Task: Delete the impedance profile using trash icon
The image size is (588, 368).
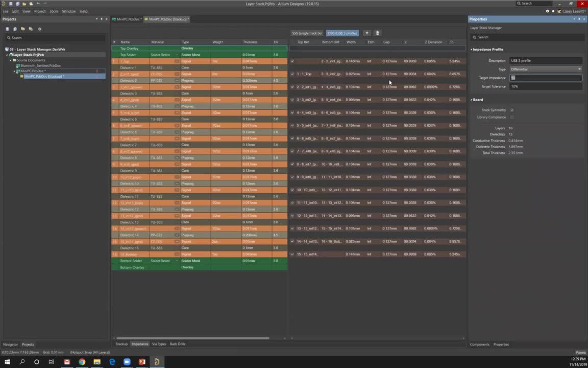Action: (378, 33)
